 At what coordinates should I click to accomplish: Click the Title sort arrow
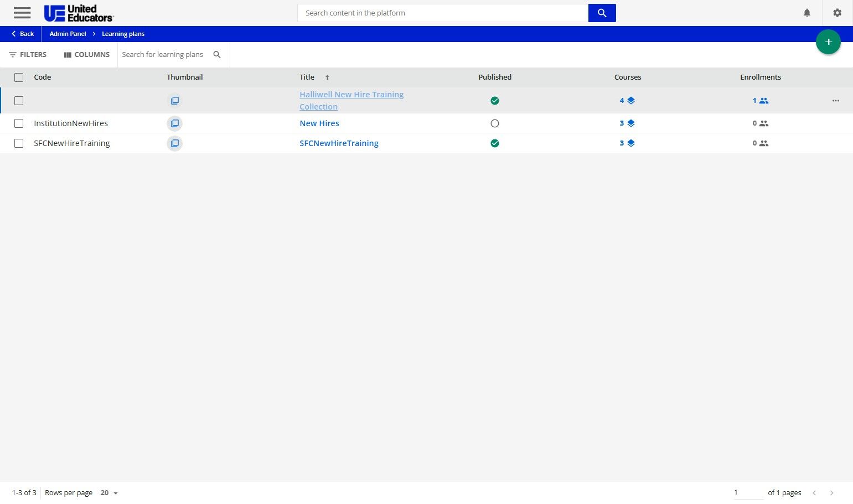click(x=327, y=77)
